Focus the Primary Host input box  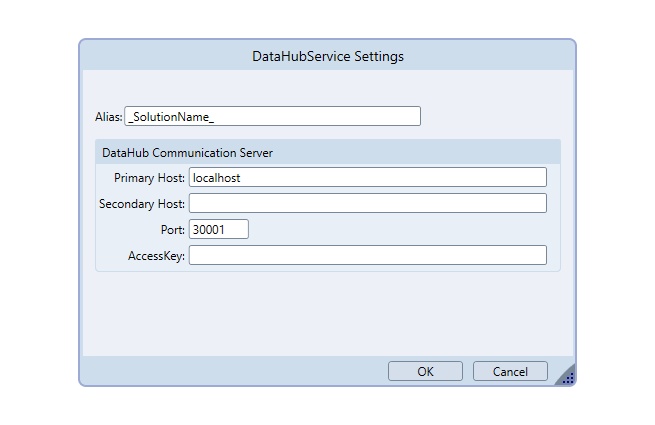coord(367,177)
